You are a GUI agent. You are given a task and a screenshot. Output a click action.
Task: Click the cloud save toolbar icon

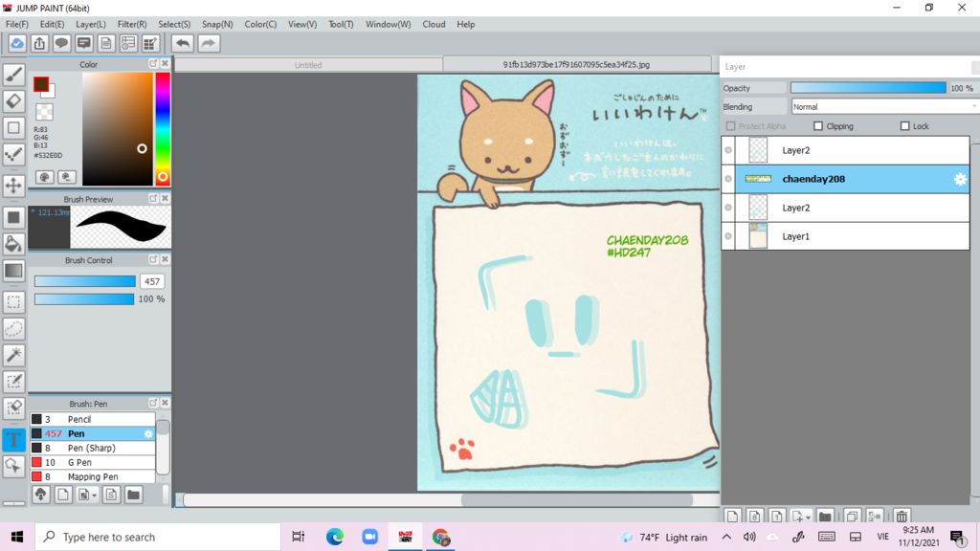tap(17, 43)
